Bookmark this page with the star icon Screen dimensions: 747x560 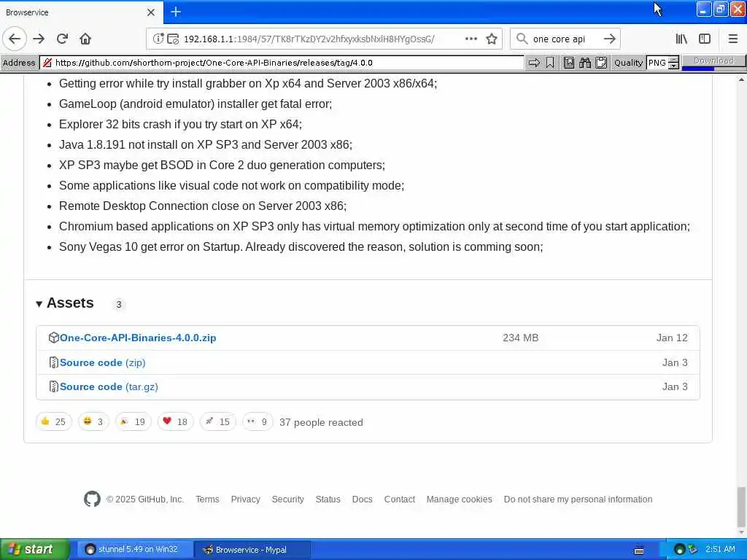[x=492, y=39]
